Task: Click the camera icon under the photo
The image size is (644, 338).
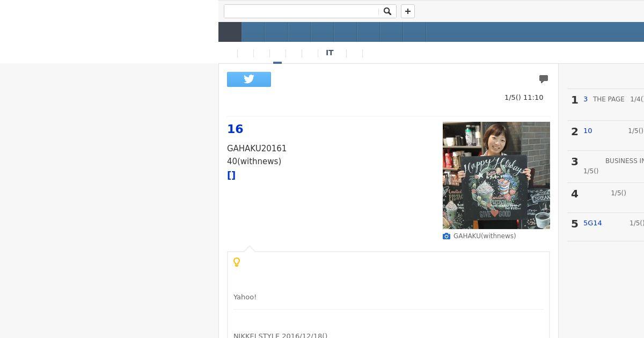Action: (447, 236)
